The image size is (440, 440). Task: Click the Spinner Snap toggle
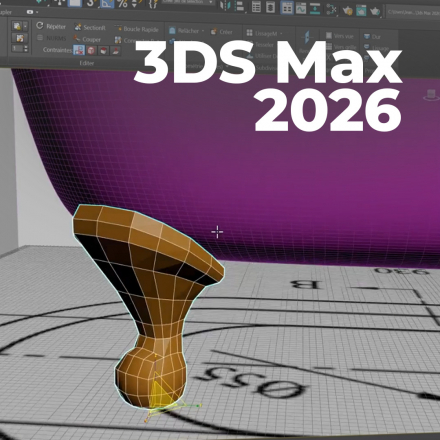pos(135,3)
